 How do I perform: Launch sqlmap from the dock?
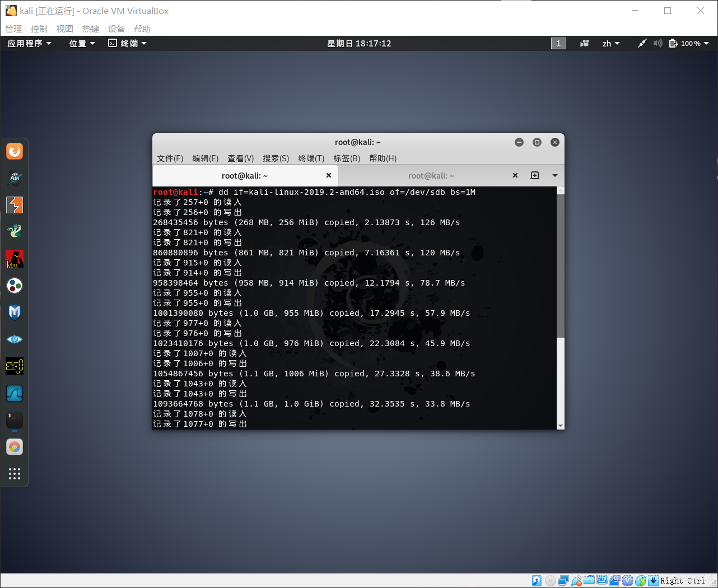[15, 366]
